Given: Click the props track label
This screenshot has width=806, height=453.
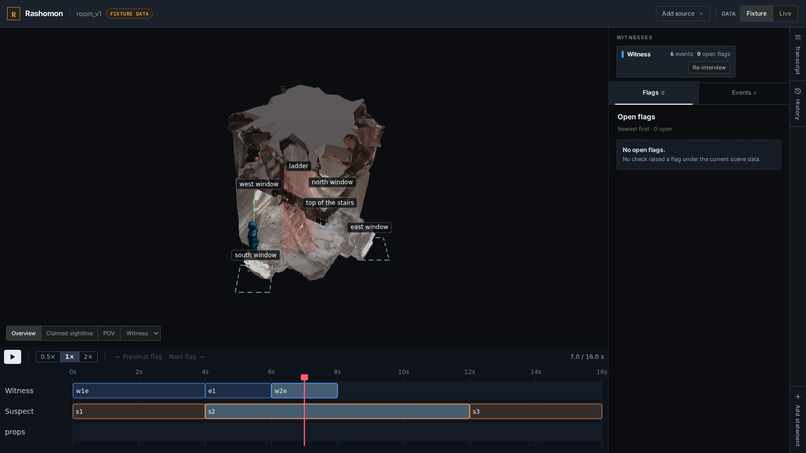Looking at the screenshot, I should [x=15, y=432].
